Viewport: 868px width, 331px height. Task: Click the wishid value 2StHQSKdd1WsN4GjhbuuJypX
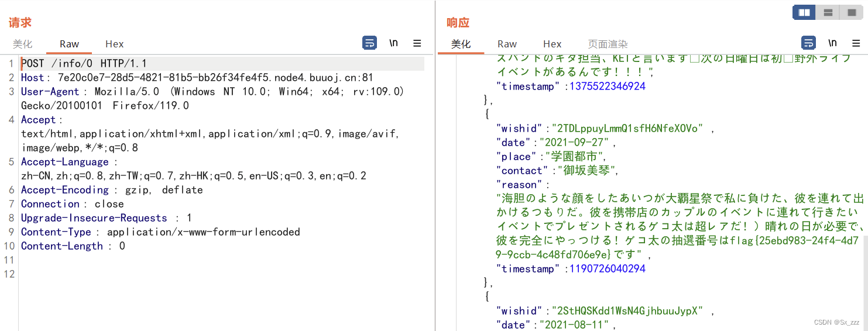click(627, 311)
